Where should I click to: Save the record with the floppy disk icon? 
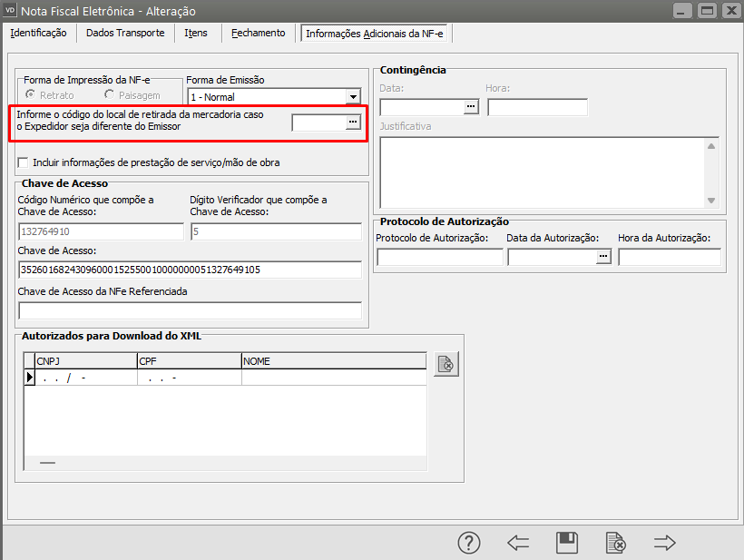(567, 543)
